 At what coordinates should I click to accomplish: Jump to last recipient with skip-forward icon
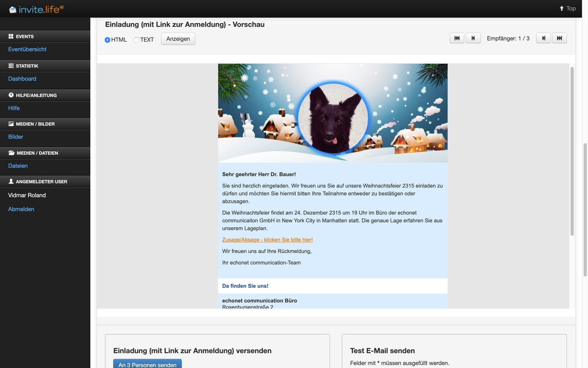coord(559,38)
